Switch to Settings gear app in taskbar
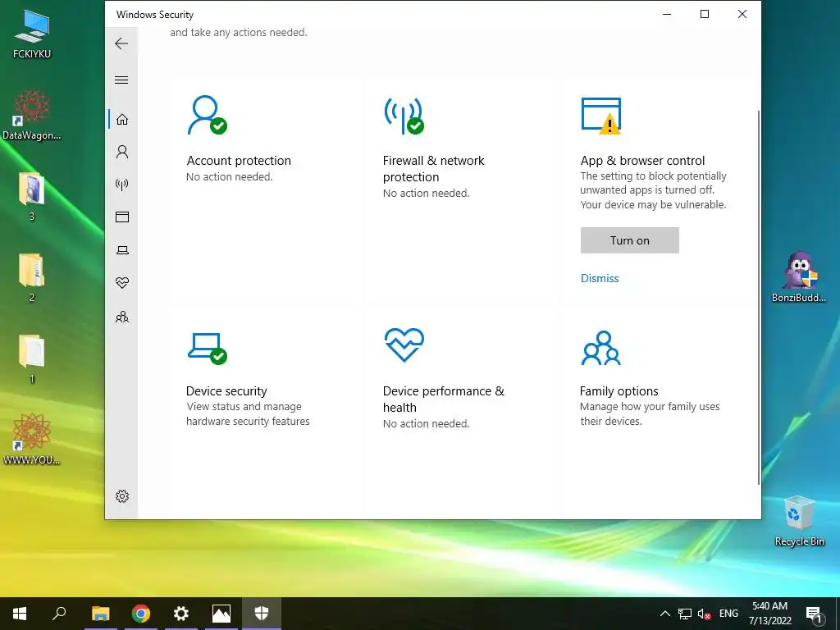 [x=181, y=614]
